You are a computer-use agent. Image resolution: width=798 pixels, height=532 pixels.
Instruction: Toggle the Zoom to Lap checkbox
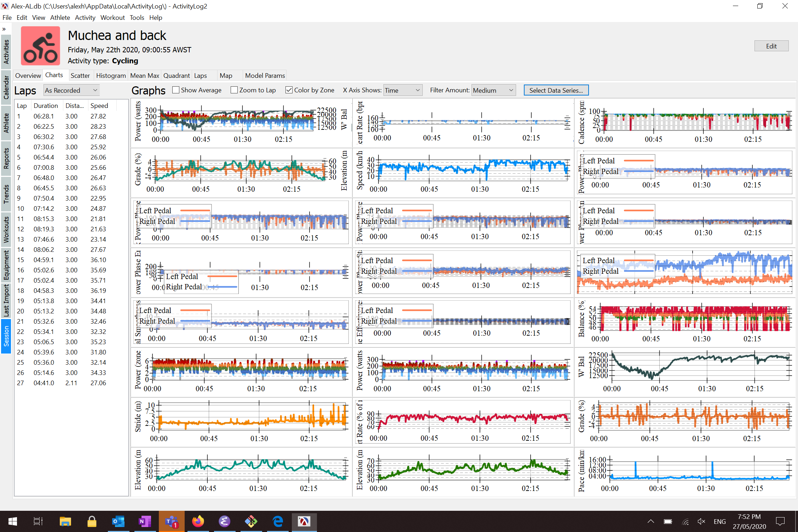pyautogui.click(x=234, y=90)
